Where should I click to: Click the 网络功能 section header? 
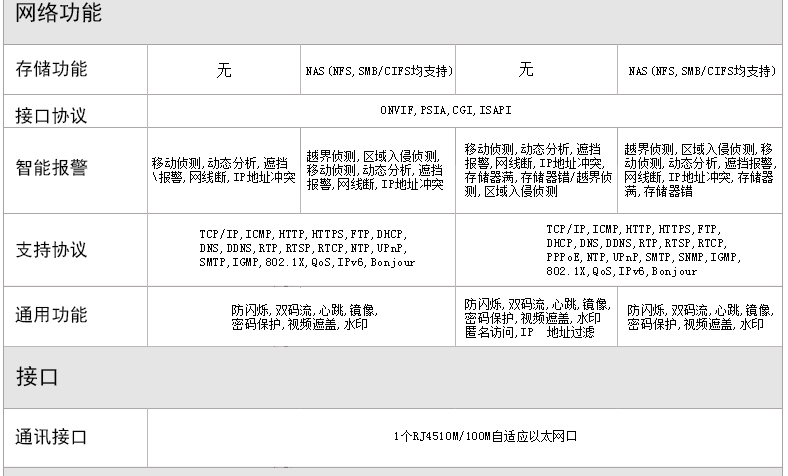[59, 14]
